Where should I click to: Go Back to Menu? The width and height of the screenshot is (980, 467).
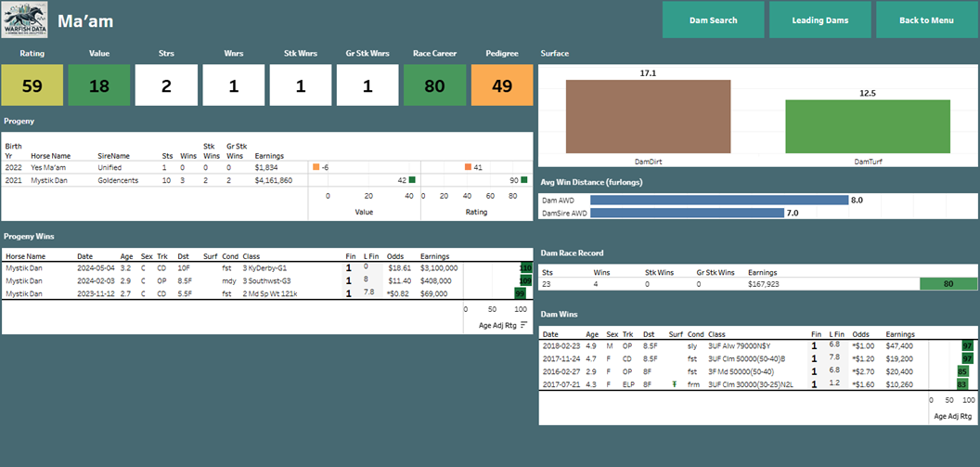[925, 19]
